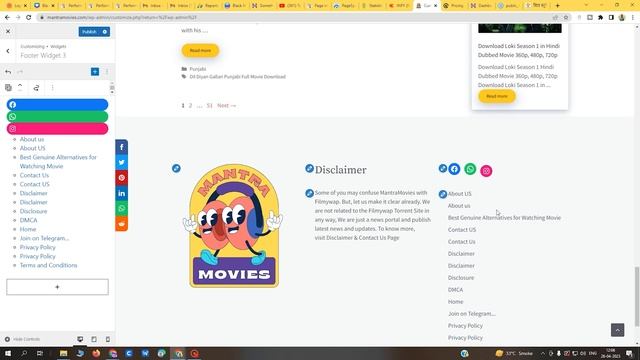This screenshot has width=640, height=360.
Task: Go to page 2 in pagination
Action: [190, 105]
